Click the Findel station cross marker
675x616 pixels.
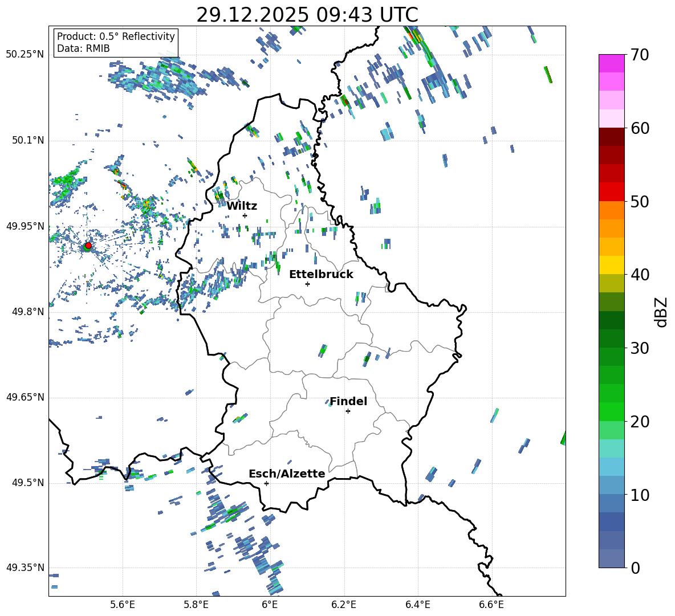(348, 411)
